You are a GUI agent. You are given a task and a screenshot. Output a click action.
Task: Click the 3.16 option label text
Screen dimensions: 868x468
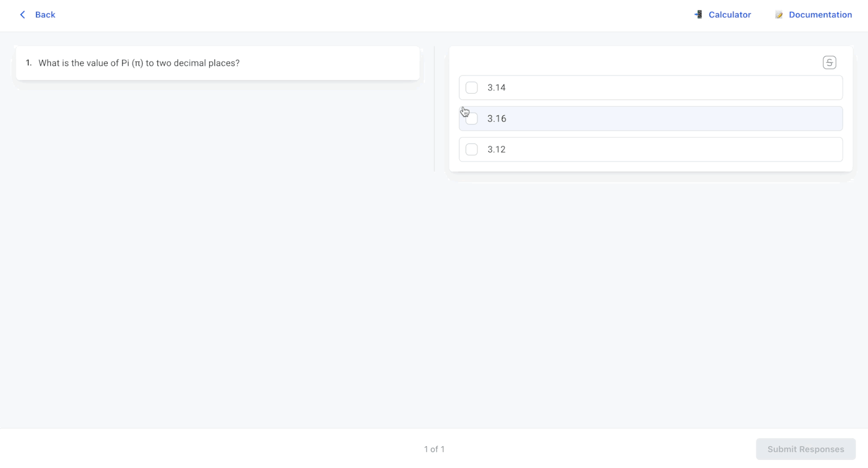(497, 119)
